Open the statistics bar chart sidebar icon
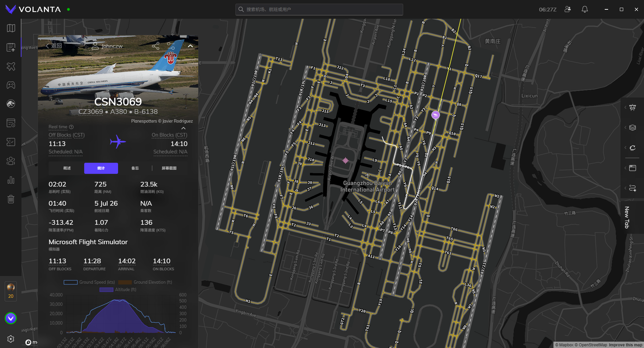The width and height of the screenshot is (644, 348). click(11, 180)
